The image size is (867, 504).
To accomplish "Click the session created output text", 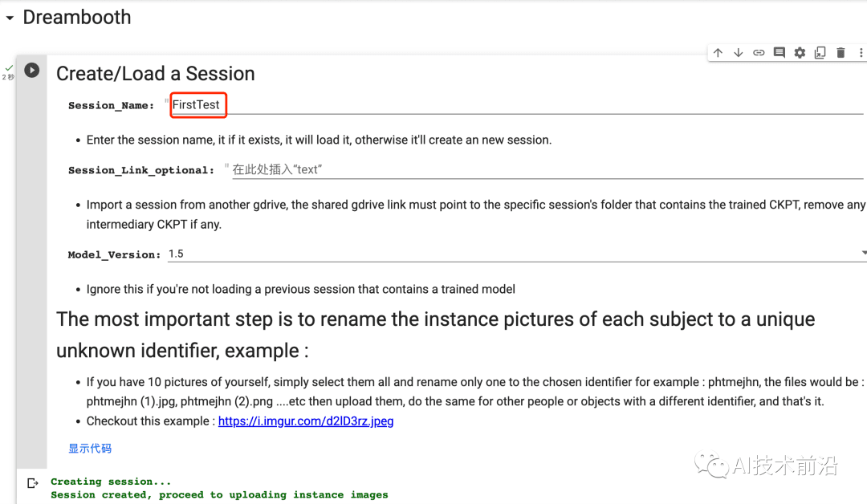I will coord(219,495).
